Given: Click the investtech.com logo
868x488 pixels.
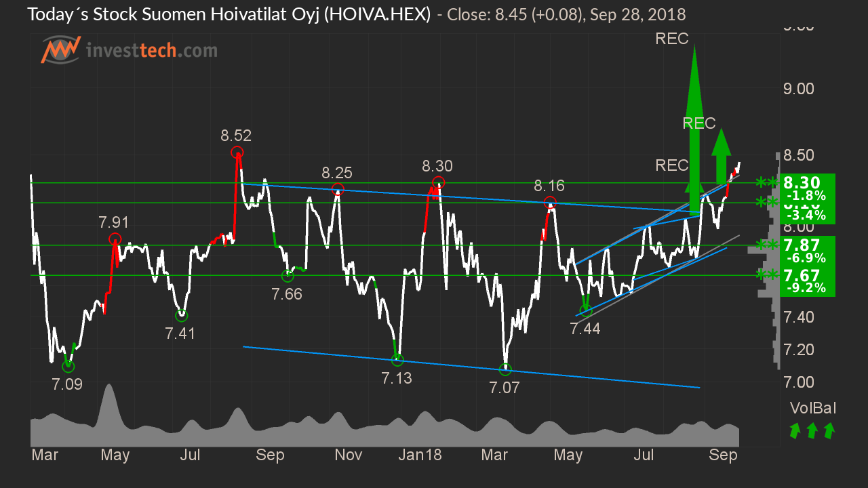Looking at the screenshot, I should click(x=130, y=51).
